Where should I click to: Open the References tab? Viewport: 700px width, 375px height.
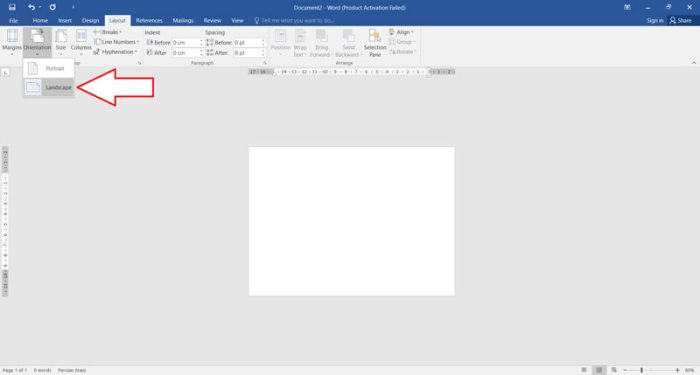[x=149, y=21]
